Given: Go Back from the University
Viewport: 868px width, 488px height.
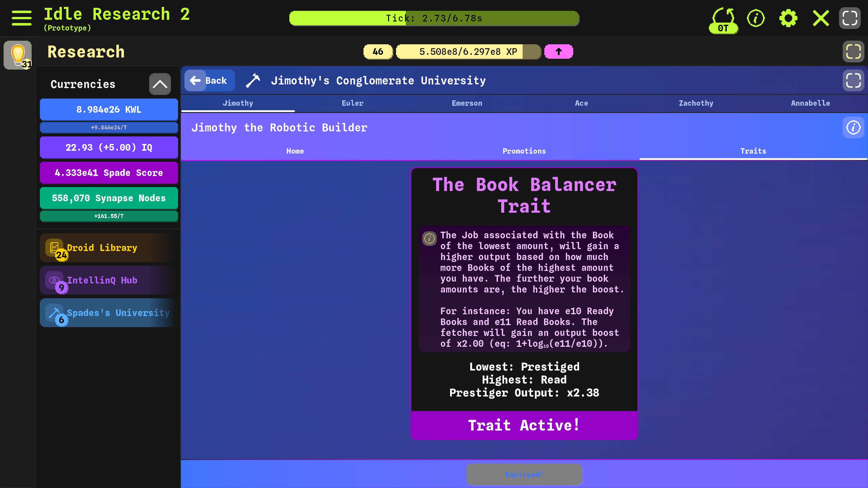Looking at the screenshot, I should point(210,80).
